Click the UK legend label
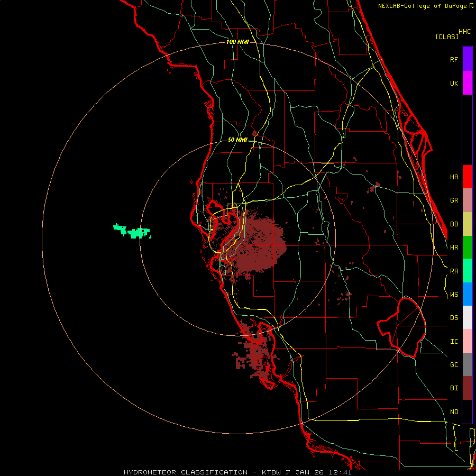 click(x=454, y=83)
